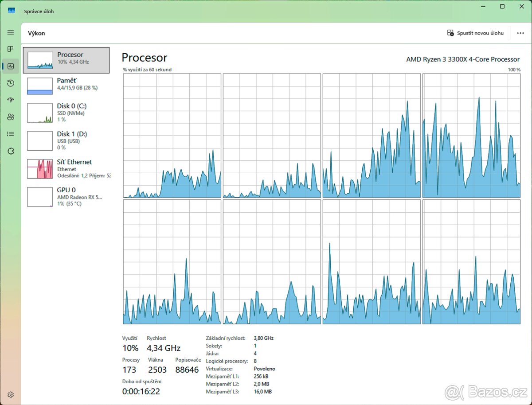Open the App history page icon
532x405 pixels.
(x=11, y=83)
